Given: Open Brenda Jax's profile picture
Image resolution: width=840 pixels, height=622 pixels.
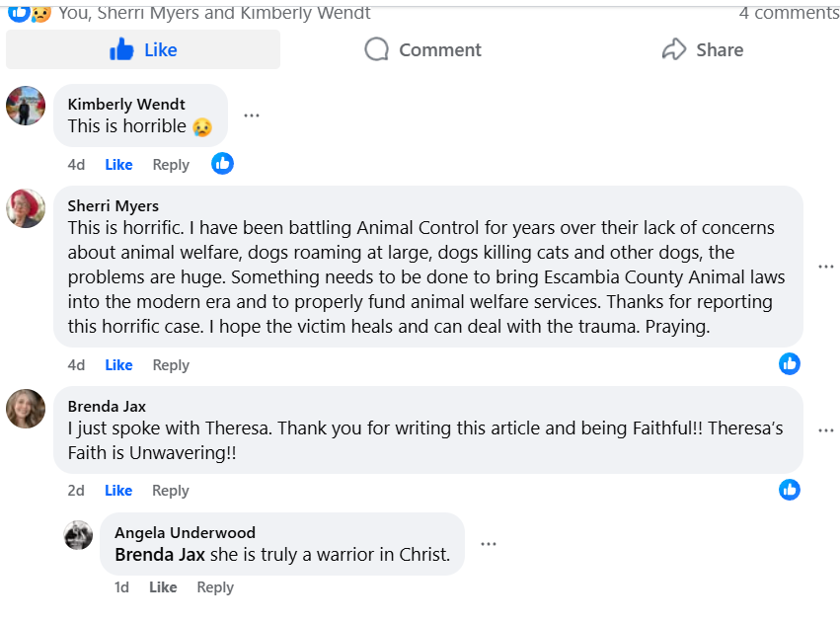Looking at the screenshot, I should pos(26,409).
